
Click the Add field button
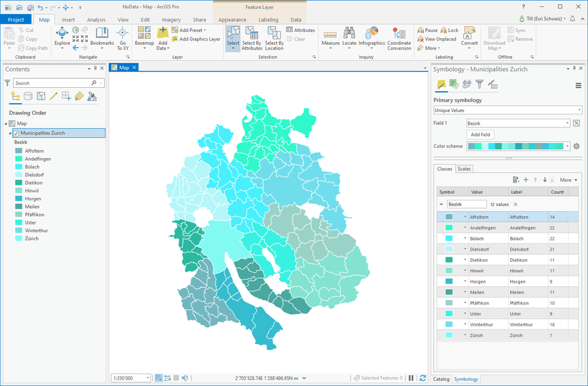tap(480, 134)
